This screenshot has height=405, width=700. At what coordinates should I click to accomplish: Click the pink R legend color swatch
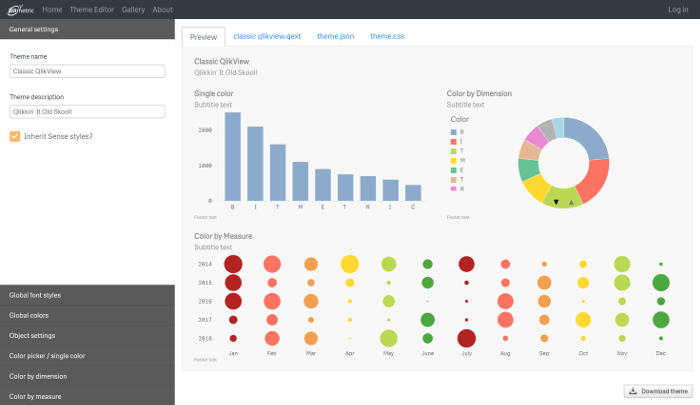point(454,189)
